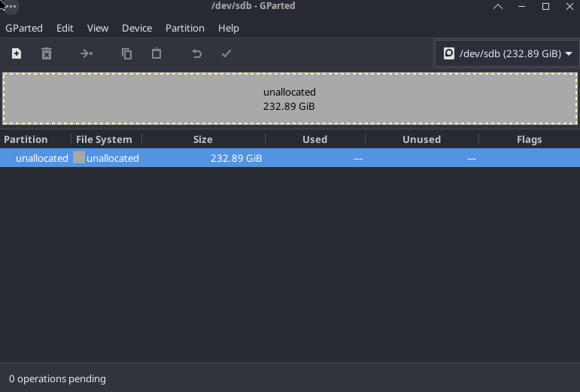The width and height of the screenshot is (580, 392).
Task: Click the gray unallocated file system swatch
Action: pos(79,158)
